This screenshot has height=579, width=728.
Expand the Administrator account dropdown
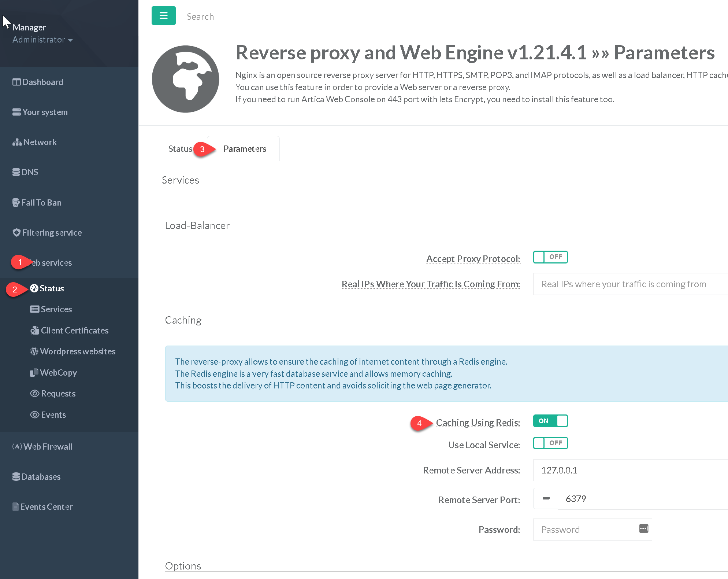(x=42, y=40)
